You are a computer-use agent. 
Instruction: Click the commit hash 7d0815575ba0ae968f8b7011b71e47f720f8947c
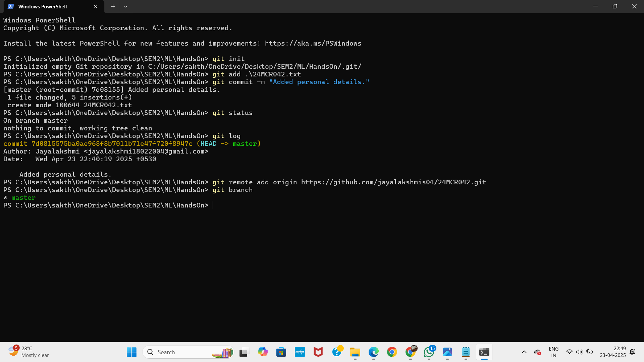(112, 143)
